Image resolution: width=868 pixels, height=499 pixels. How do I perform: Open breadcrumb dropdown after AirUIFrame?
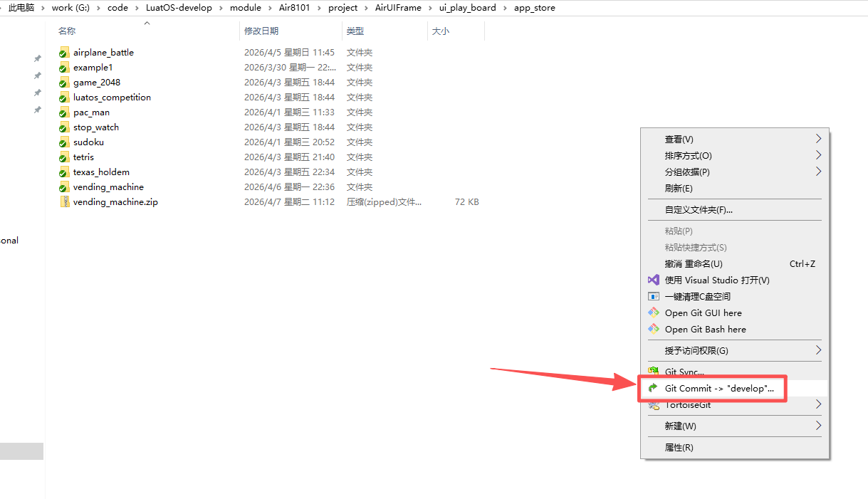click(430, 8)
